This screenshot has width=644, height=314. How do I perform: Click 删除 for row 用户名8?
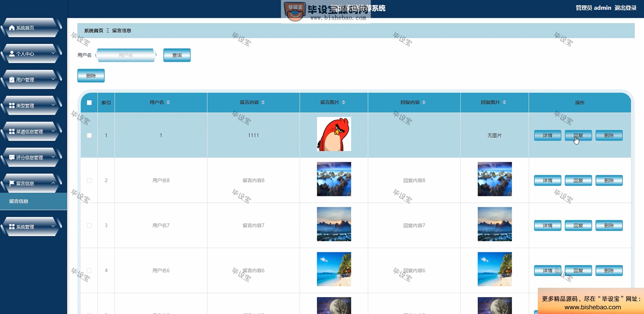609,180
